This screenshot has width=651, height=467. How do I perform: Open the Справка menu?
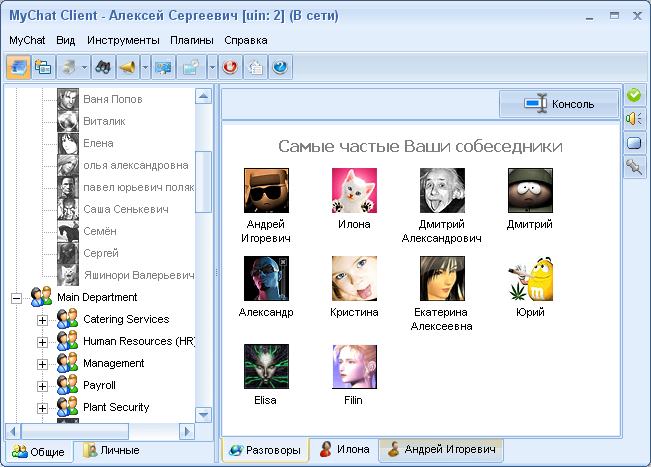point(246,40)
